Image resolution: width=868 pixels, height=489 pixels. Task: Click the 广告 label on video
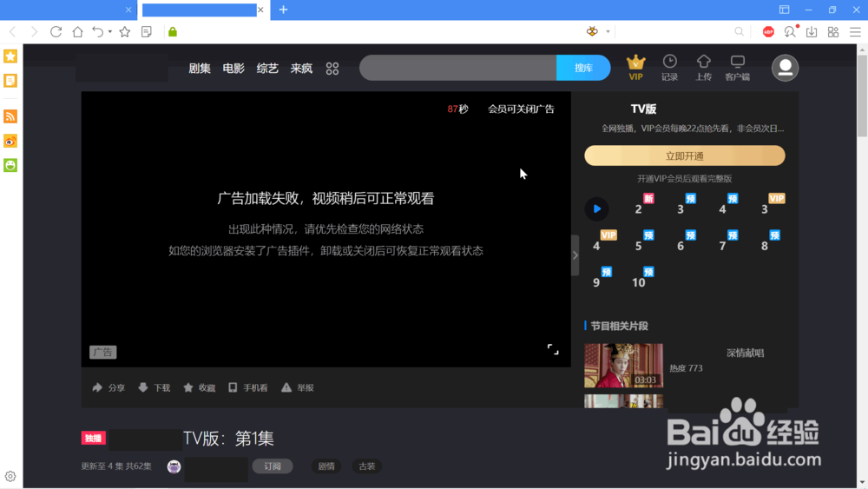103,353
